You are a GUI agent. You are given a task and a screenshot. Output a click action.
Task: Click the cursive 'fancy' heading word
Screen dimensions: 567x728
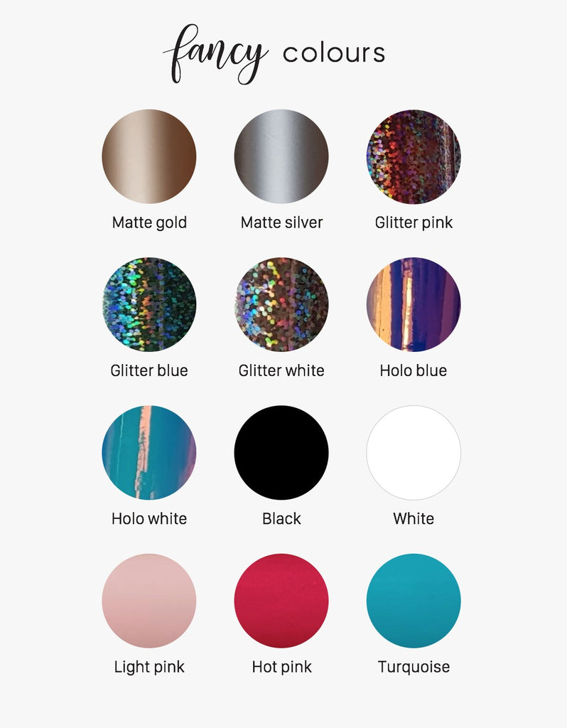[x=216, y=54]
